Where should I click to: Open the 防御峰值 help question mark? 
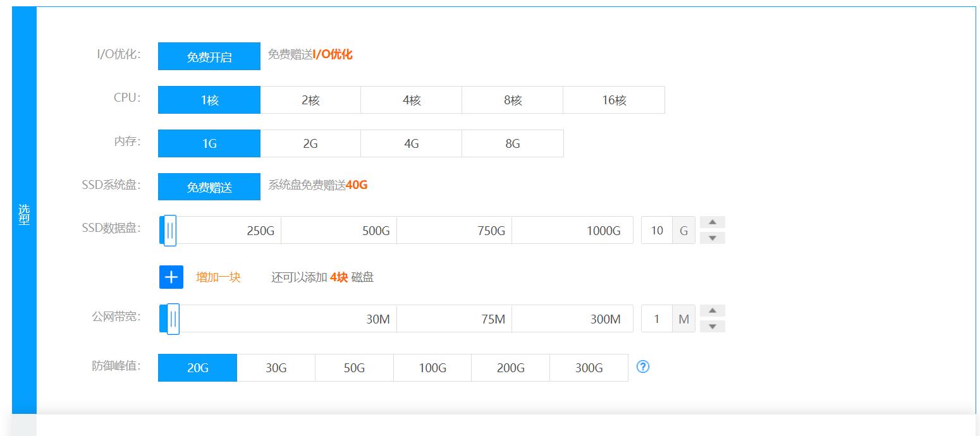click(x=643, y=367)
